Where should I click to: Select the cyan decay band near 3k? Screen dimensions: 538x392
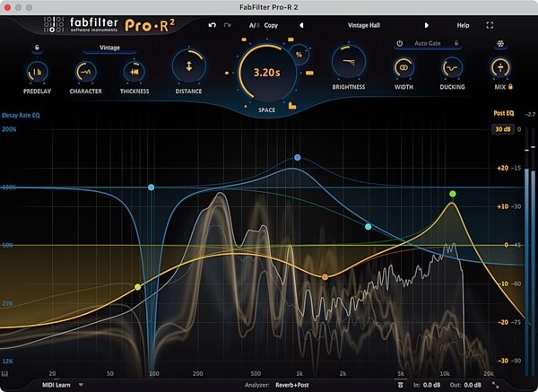(369, 227)
